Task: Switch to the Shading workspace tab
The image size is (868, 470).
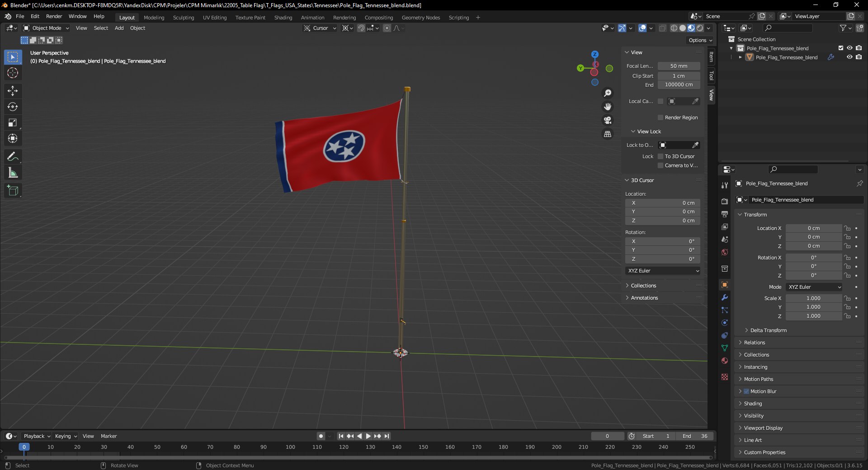Action: pos(283,18)
